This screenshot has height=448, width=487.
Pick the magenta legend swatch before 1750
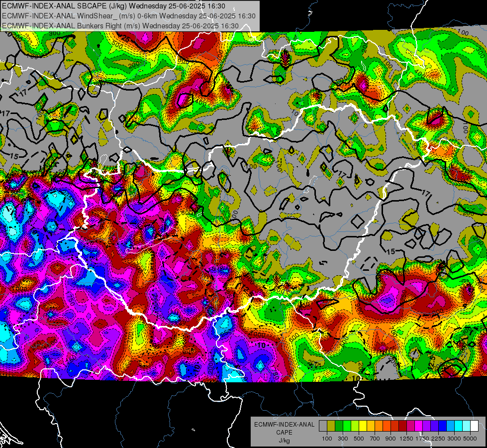point(419,426)
